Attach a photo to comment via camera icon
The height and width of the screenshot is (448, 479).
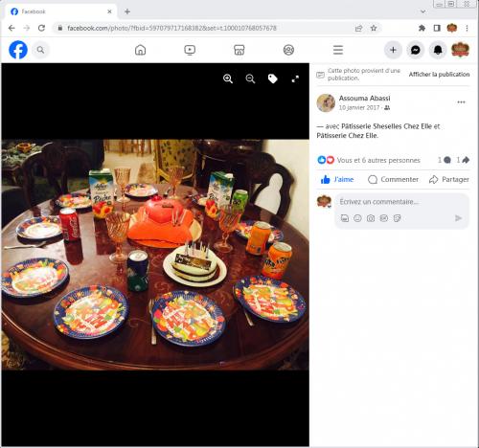pos(371,218)
